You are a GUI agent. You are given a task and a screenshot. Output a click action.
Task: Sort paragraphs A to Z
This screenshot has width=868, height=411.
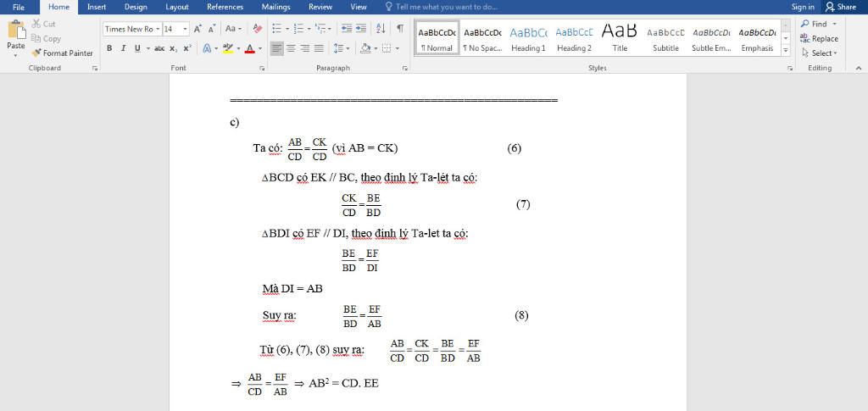pyautogui.click(x=381, y=29)
